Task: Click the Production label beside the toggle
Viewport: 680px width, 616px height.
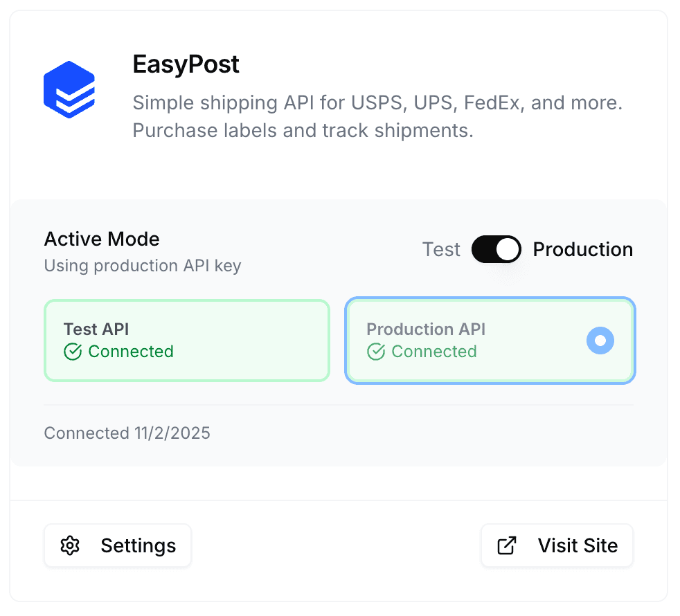Action: 582,249
